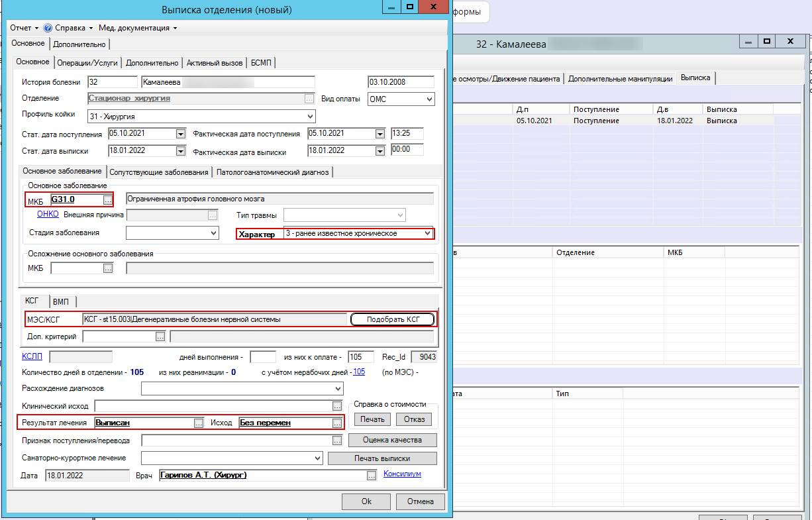
Task: Open the ОНКО link
Action: pyautogui.click(x=48, y=214)
